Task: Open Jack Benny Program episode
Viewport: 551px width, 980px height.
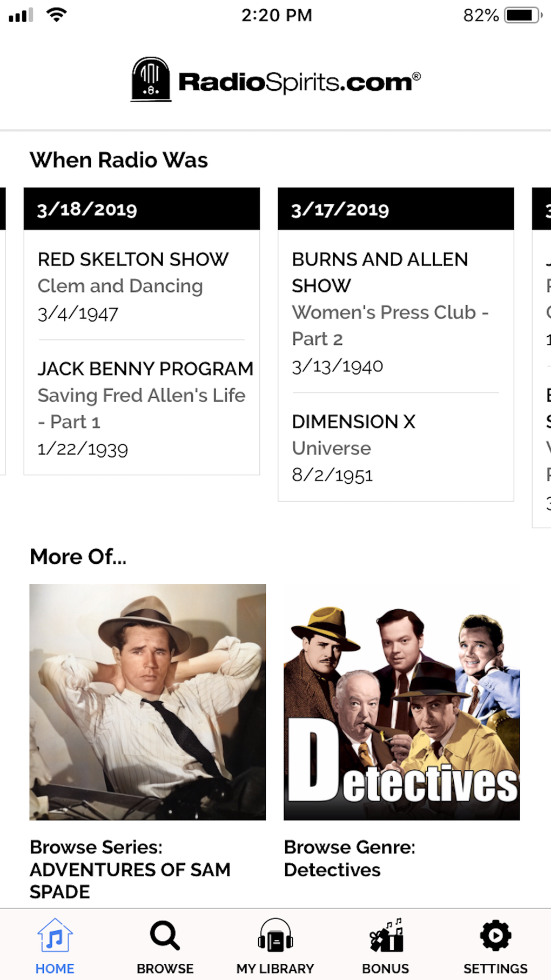Action: pos(145,408)
